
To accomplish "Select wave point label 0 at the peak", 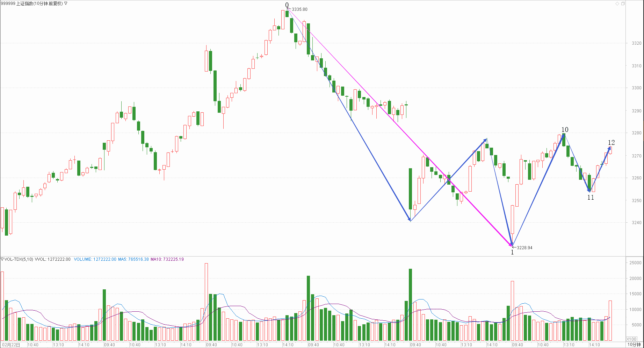I will 287,5.
